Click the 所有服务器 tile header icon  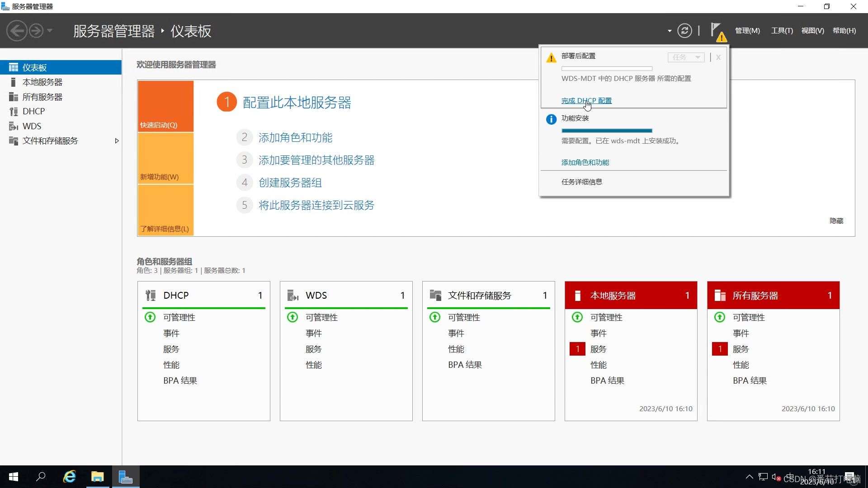[x=720, y=296]
